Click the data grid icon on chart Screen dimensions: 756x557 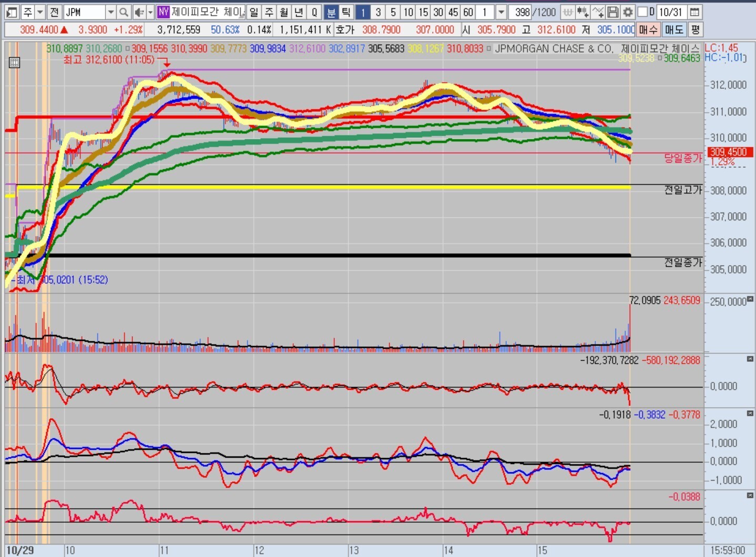point(15,63)
